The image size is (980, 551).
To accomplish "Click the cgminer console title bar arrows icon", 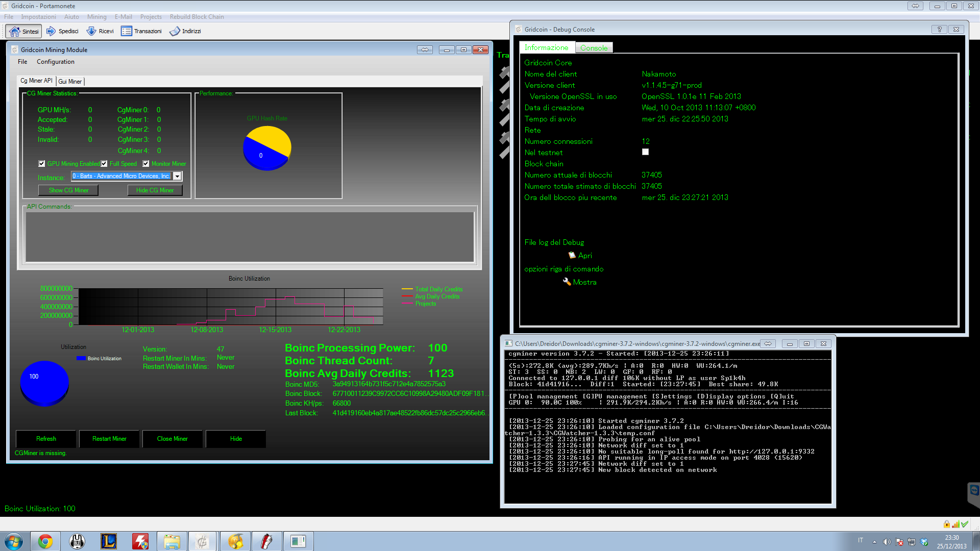I will (768, 343).
